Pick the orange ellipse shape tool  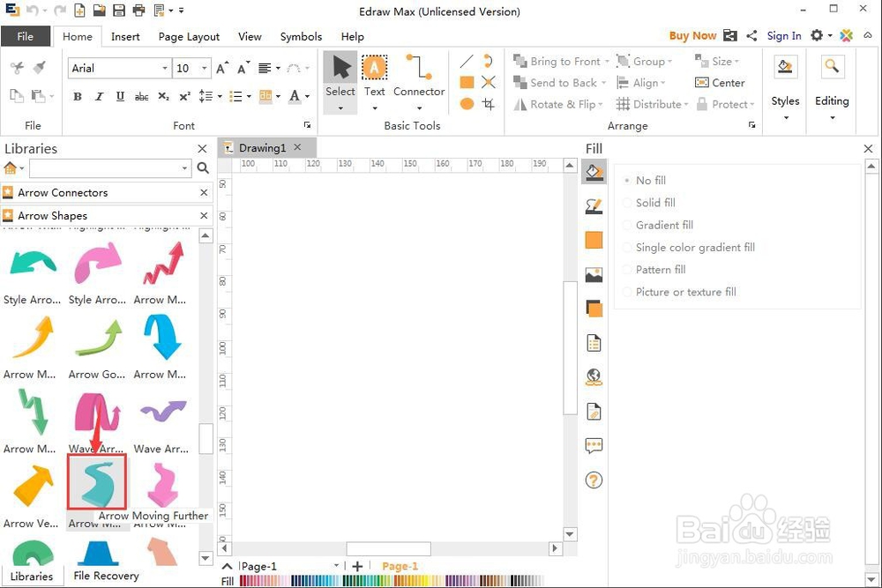click(x=467, y=103)
